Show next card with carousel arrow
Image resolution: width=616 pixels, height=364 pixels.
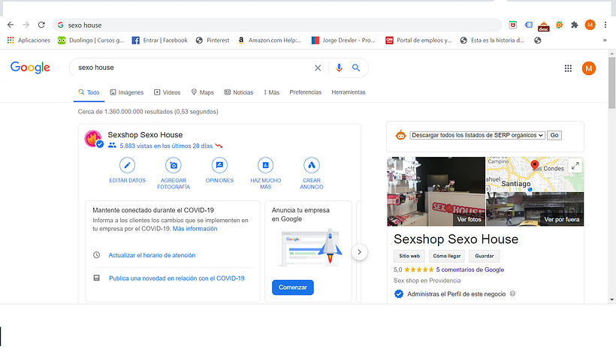(360, 252)
